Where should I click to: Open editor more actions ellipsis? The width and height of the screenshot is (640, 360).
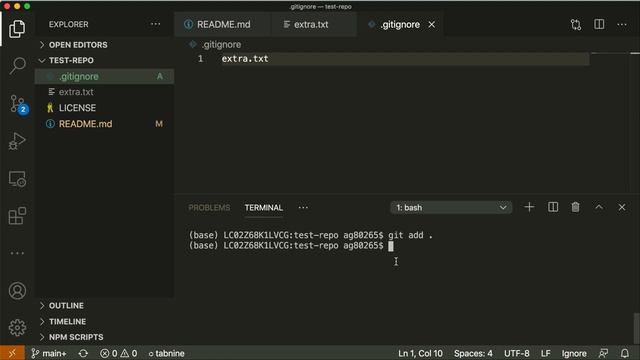(622, 24)
